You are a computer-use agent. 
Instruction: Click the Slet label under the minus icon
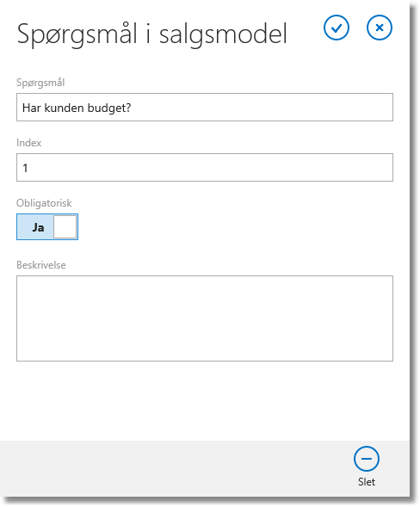coord(367,482)
